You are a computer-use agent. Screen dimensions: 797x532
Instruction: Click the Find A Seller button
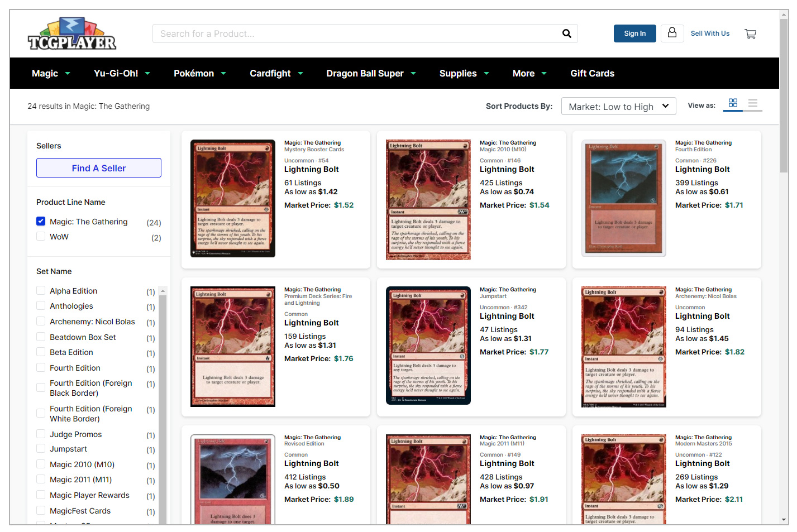pos(99,168)
